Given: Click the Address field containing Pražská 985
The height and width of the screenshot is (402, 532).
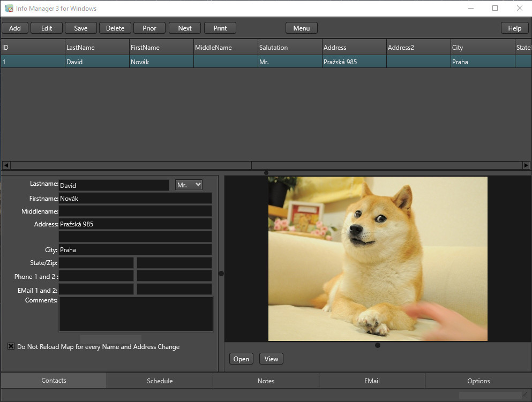Looking at the screenshot, I should [x=136, y=224].
